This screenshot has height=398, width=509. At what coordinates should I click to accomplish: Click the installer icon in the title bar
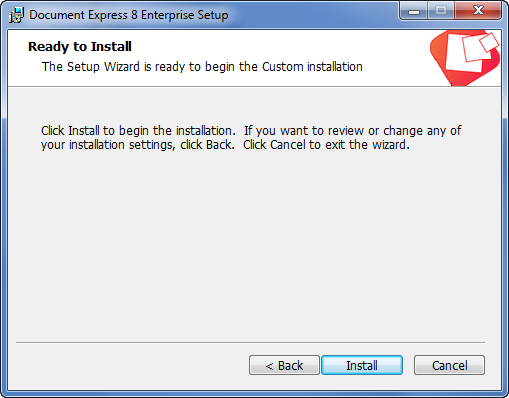tap(16, 15)
